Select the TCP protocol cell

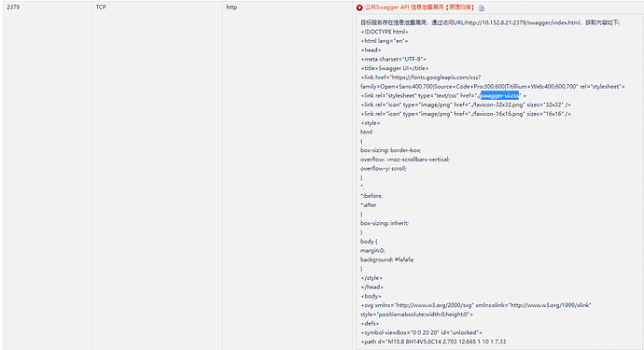point(101,7)
